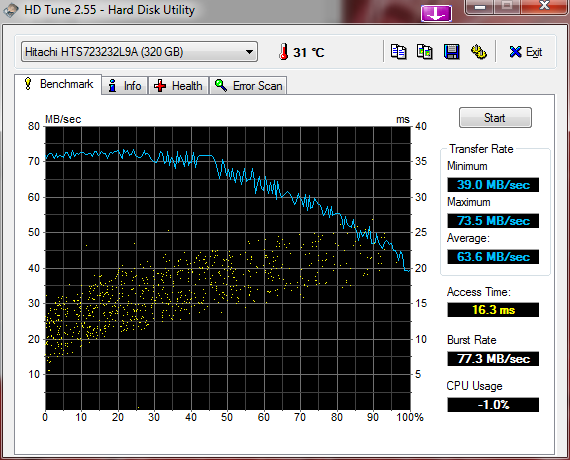Click the Burst Rate 77.3 MB/sec value
Image resolution: width=570 pixels, height=460 pixels.
(x=493, y=359)
